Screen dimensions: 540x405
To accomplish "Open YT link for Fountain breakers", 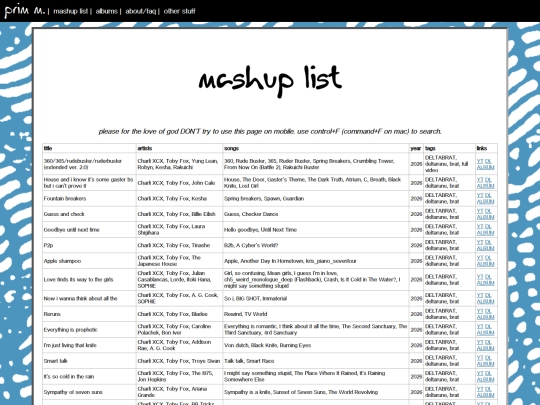I will (x=480, y=195).
